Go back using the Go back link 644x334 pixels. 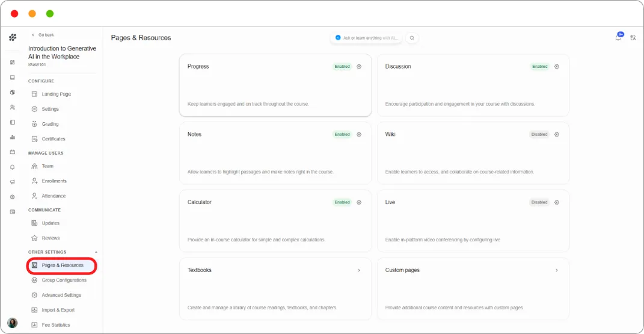click(x=43, y=35)
